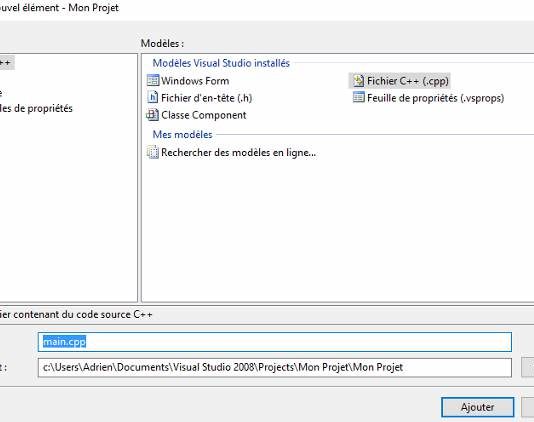Select the header file (.h) icon
The height and width of the screenshot is (422, 534).
tap(153, 97)
